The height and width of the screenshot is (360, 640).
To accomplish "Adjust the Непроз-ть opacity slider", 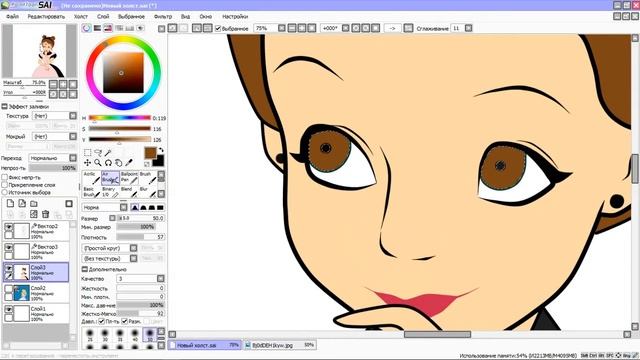I will [x=53, y=168].
